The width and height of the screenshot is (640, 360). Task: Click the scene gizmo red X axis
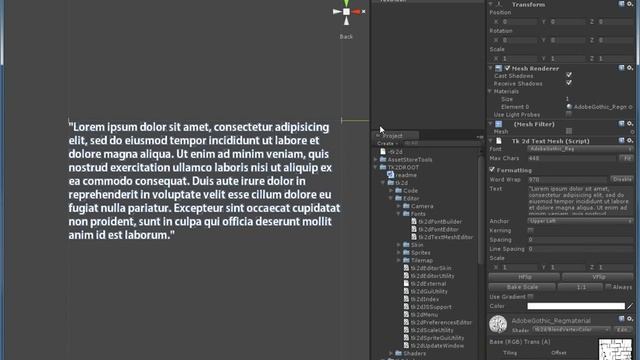pos(356,12)
